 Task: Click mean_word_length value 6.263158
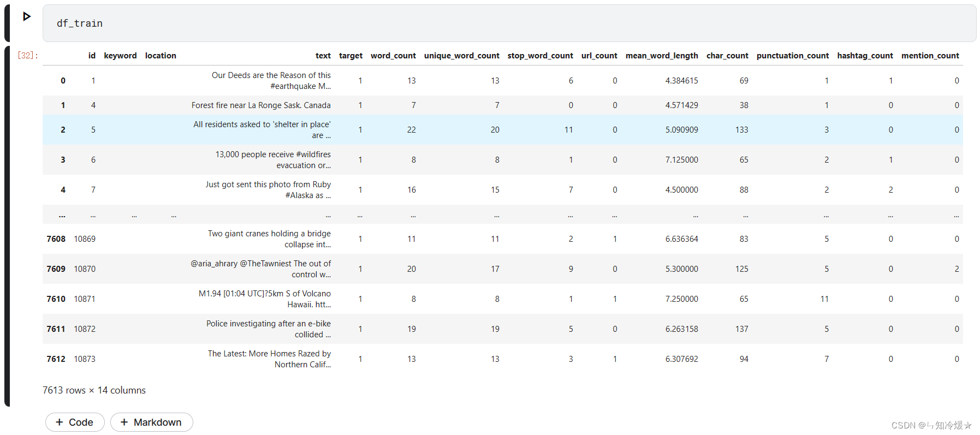(x=681, y=329)
